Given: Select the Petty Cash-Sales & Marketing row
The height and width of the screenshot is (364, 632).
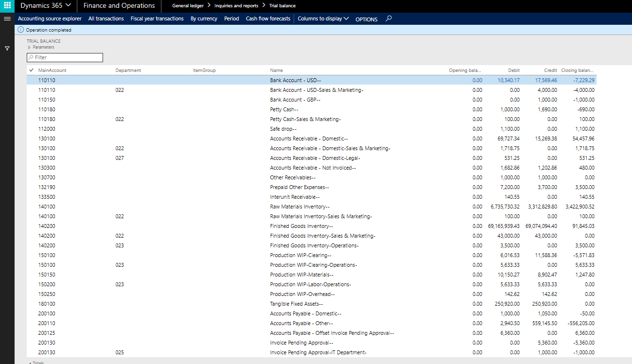Looking at the screenshot, I should click(x=305, y=119).
